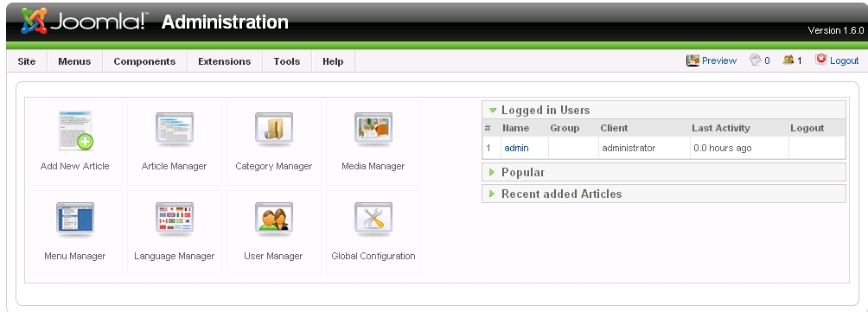
Task: Click the Menu Manager label
Action: tap(74, 256)
